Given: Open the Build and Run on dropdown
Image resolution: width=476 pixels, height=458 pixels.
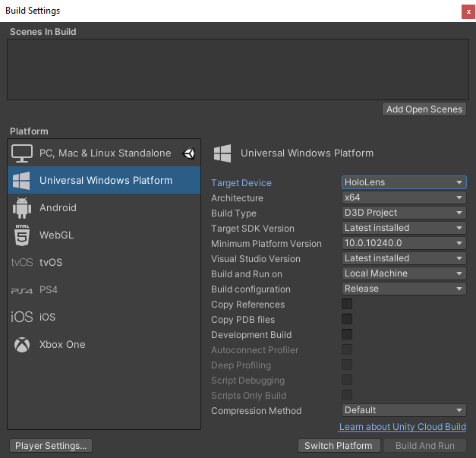Looking at the screenshot, I should tap(404, 273).
